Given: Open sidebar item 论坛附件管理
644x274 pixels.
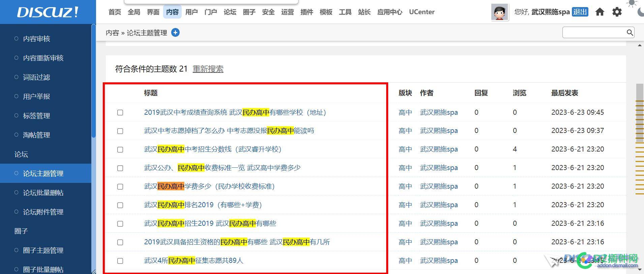Looking at the screenshot, I should pyautogui.click(x=43, y=212).
